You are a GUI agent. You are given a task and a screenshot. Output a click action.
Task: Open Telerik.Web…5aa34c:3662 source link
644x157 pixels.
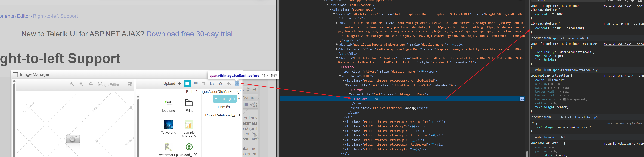(624, 6)
